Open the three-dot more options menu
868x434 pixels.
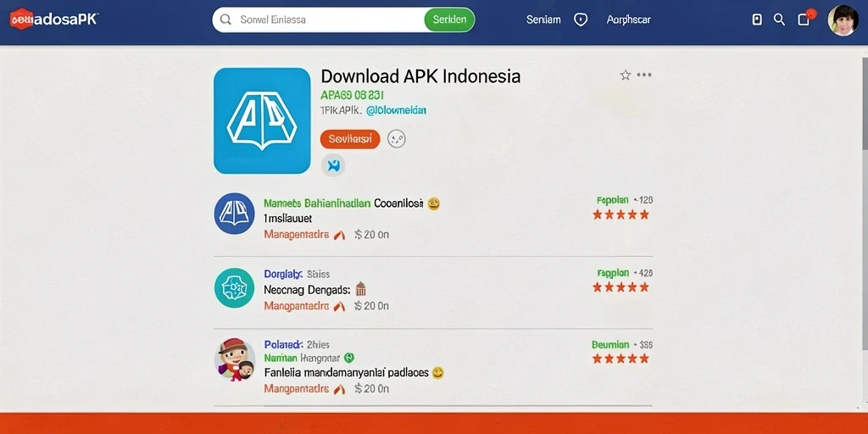[644, 75]
